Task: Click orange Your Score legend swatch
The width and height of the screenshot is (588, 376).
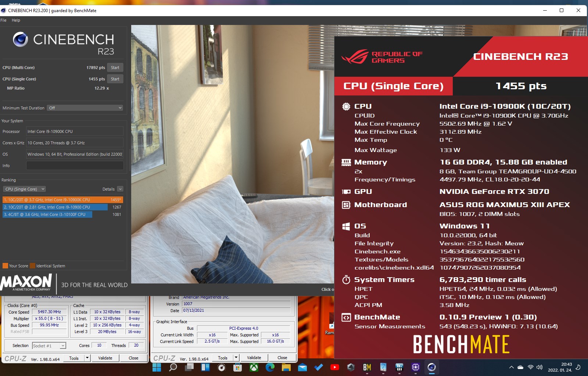Action: tap(5, 266)
